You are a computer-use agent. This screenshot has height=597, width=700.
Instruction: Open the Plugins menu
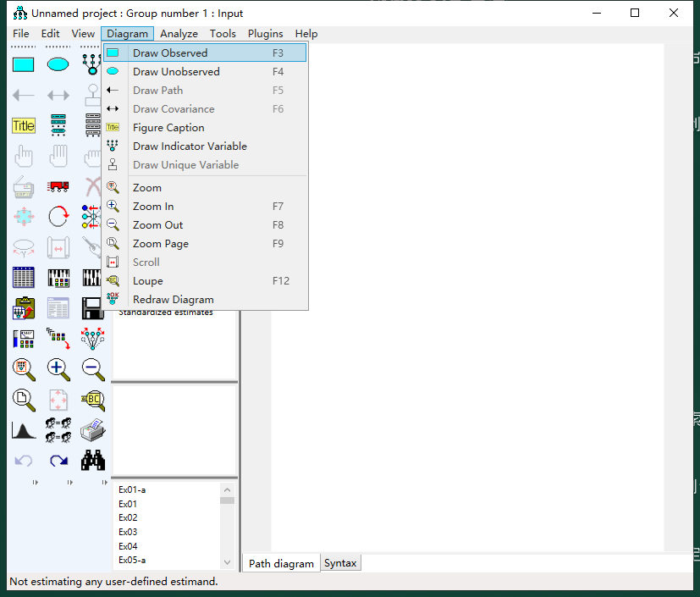265,34
